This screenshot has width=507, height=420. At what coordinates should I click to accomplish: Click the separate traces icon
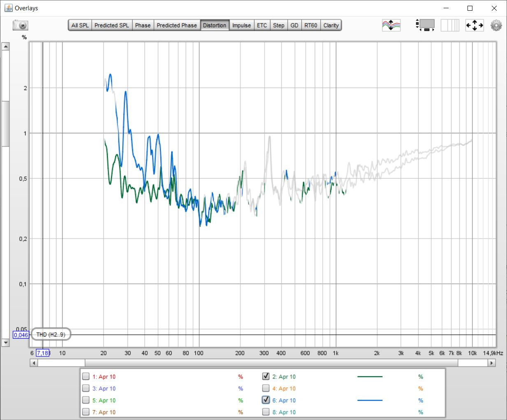coord(391,25)
